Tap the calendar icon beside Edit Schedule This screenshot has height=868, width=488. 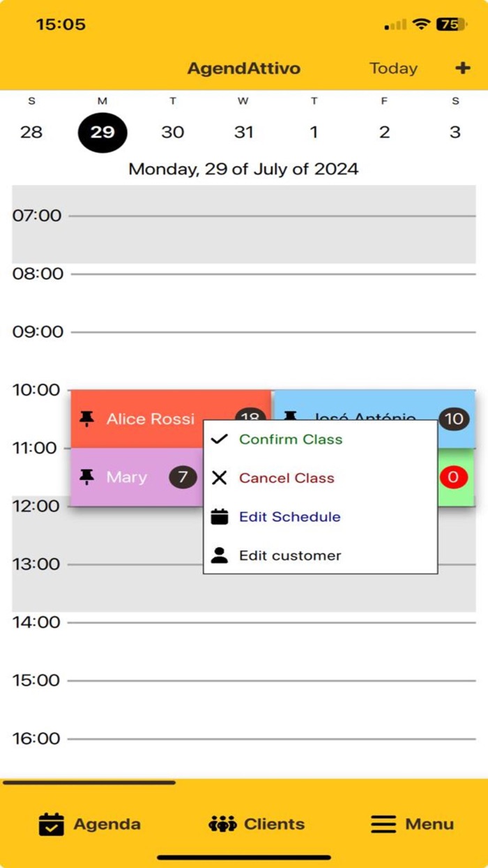pyautogui.click(x=219, y=516)
